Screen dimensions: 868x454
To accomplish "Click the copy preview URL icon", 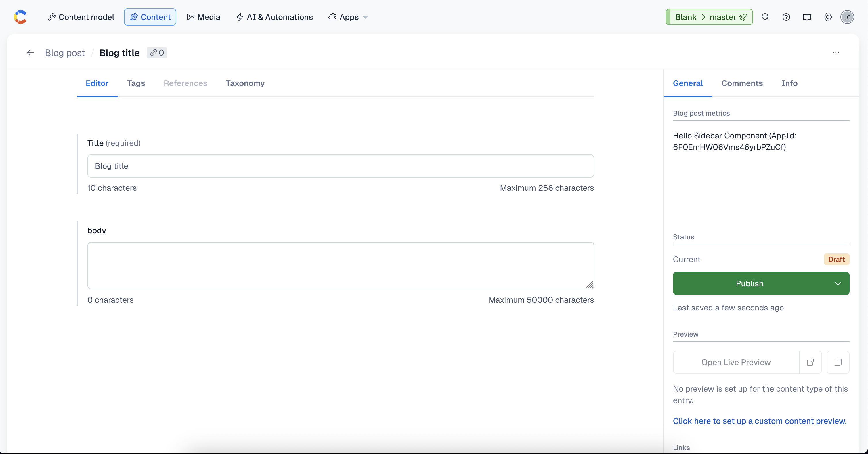I will (838, 362).
